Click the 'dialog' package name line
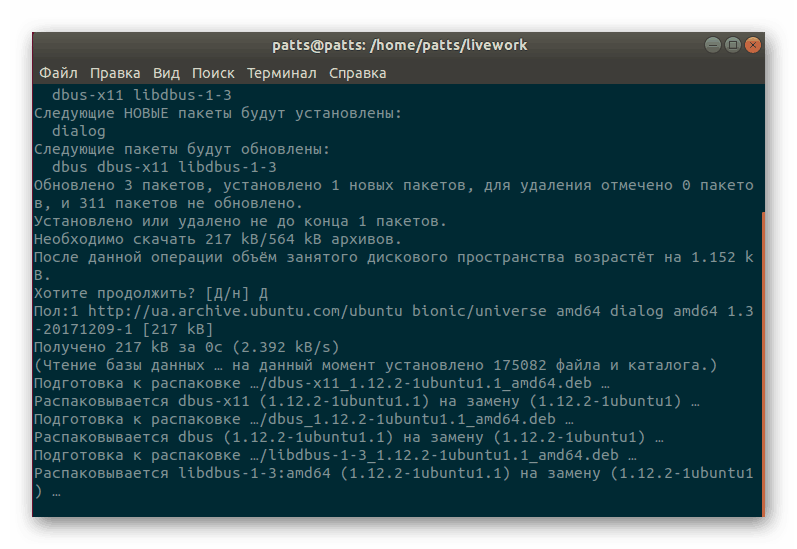Viewport: 797px width, 549px height. (x=79, y=131)
